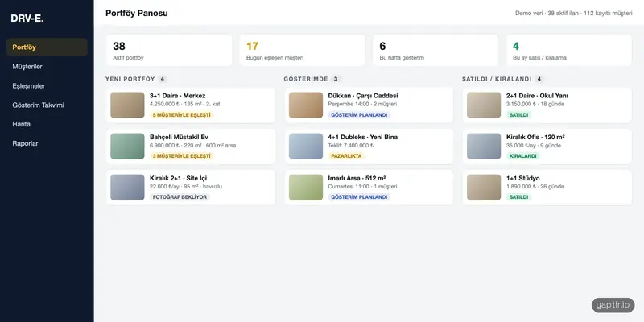Click the PAZARLIKTA status badge
This screenshot has width=644, height=322.
point(347,156)
